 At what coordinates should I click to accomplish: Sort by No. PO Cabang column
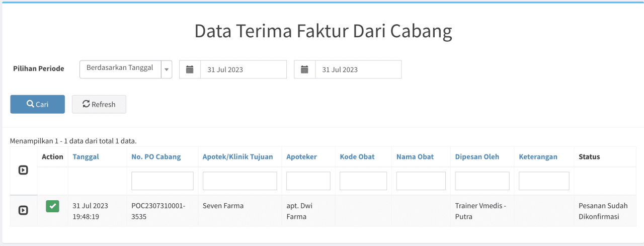(x=156, y=156)
